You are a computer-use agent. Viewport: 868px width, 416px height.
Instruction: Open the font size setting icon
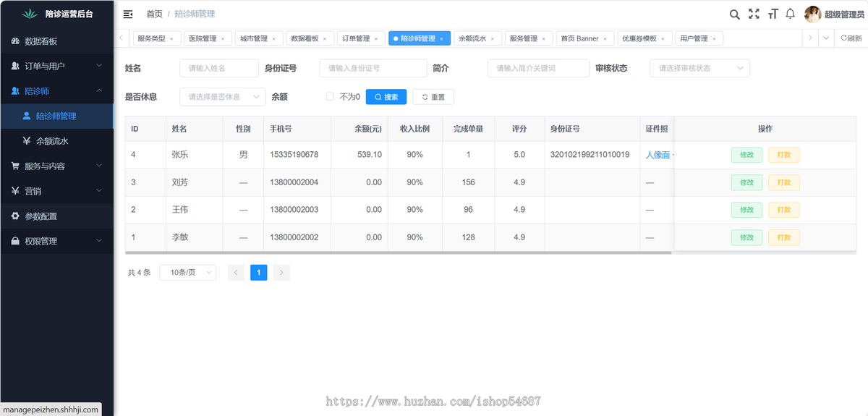click(x=773, y=14)
